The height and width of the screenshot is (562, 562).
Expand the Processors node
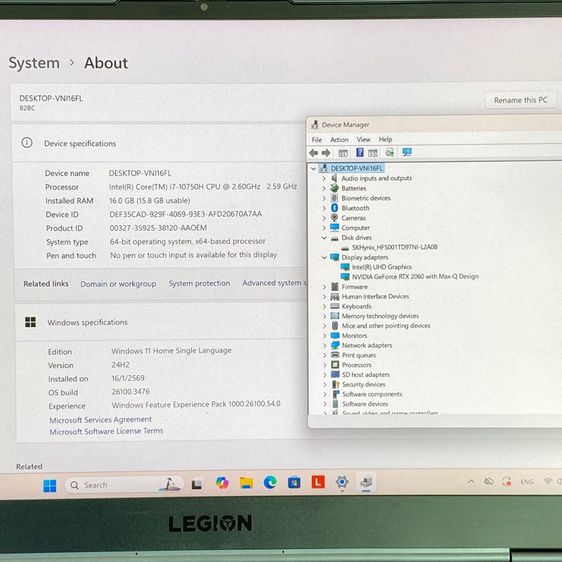325,365
